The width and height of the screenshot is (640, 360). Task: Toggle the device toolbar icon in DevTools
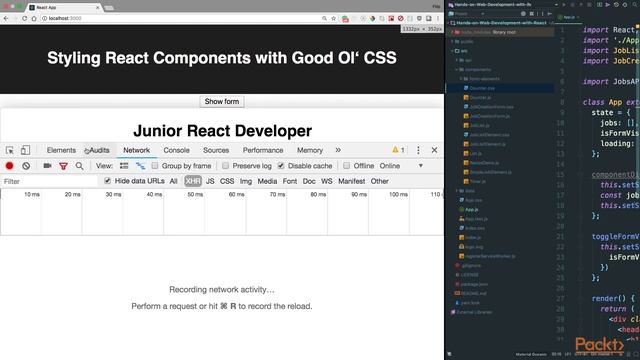[x=25, y=150]
